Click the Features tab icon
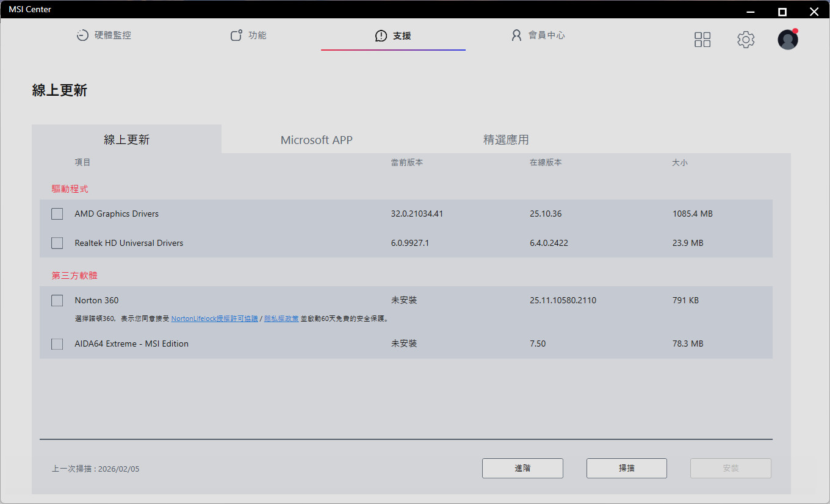The width and height of the screenshot is (830, 504). click(x=236, y=35)
